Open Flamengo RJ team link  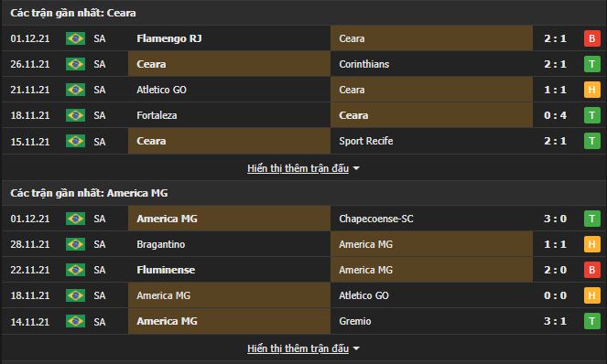coord(168,38)
